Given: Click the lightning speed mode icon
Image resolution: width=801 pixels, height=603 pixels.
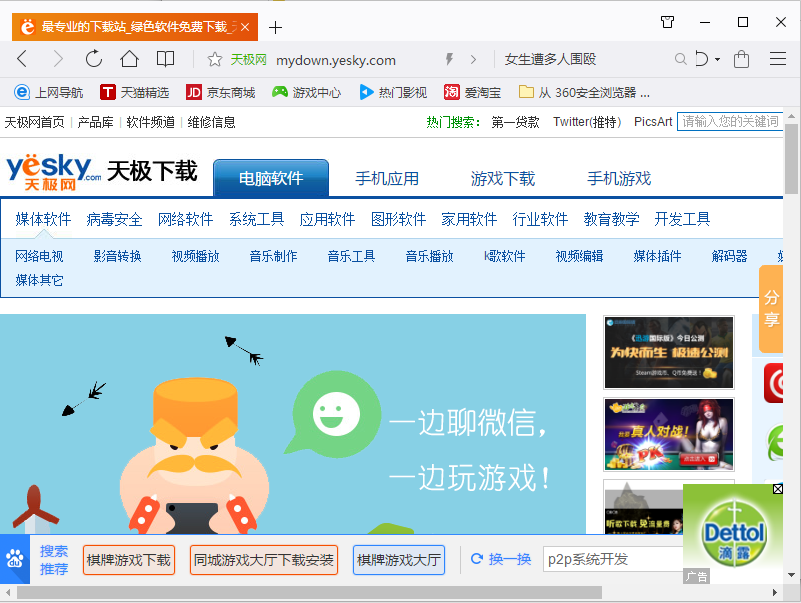Looking at the screenshot, I should (x=450, y=59).
